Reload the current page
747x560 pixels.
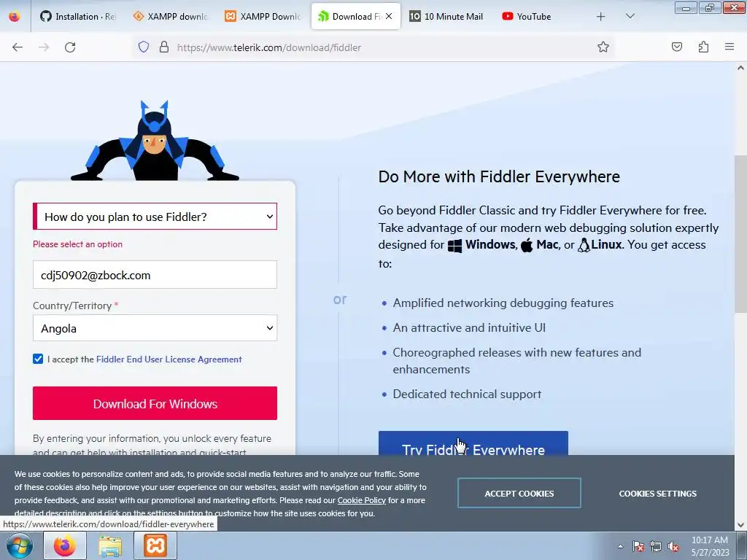pos(70,47)
